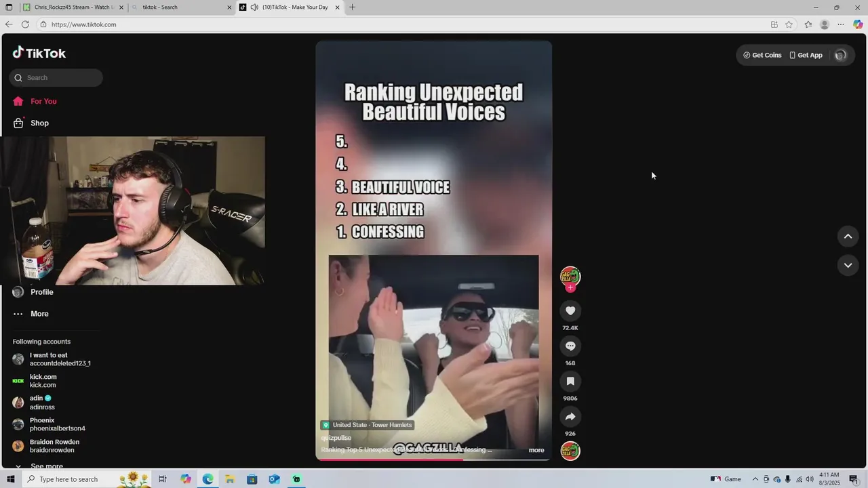Open the tab actions menu in title bar
Viewport: 868px width, 488px height.
[x=9, y=7]
